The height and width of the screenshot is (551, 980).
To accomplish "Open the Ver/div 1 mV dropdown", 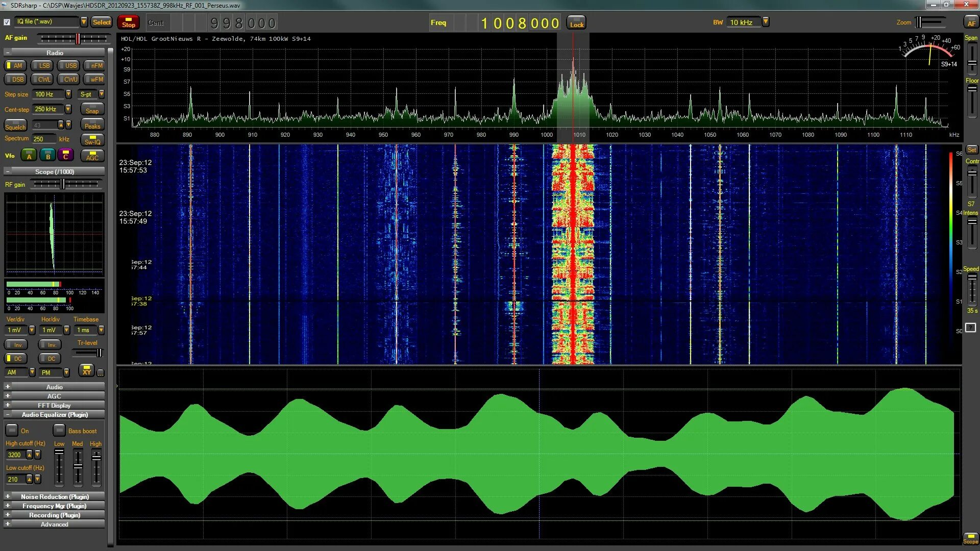I will 32,330.
